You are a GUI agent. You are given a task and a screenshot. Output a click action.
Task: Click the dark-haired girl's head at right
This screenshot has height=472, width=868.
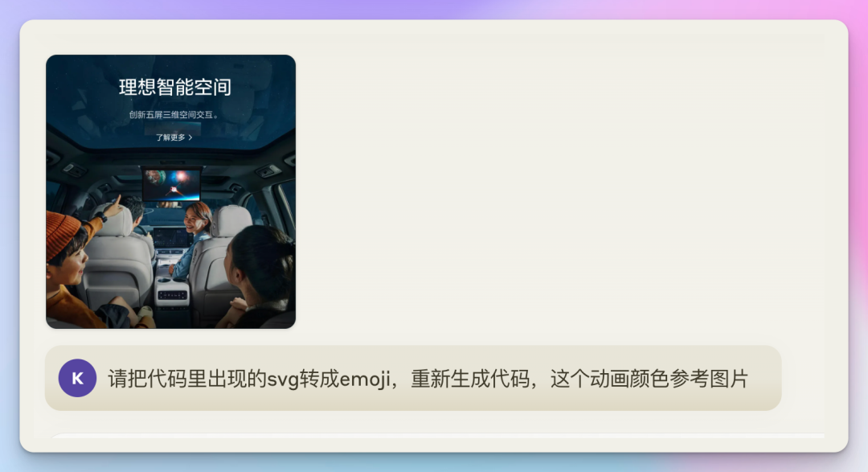click(x=260, y=262)
